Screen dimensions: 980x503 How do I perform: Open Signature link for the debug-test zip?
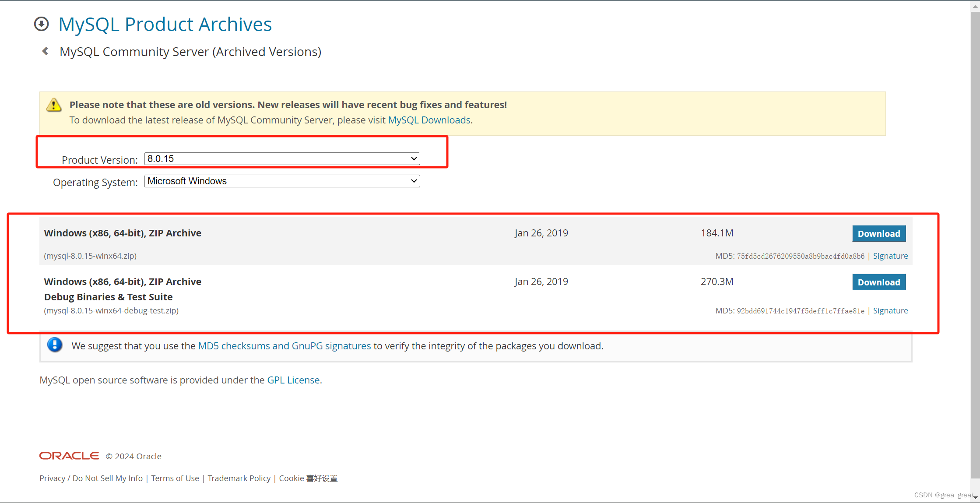coord(890,311)
